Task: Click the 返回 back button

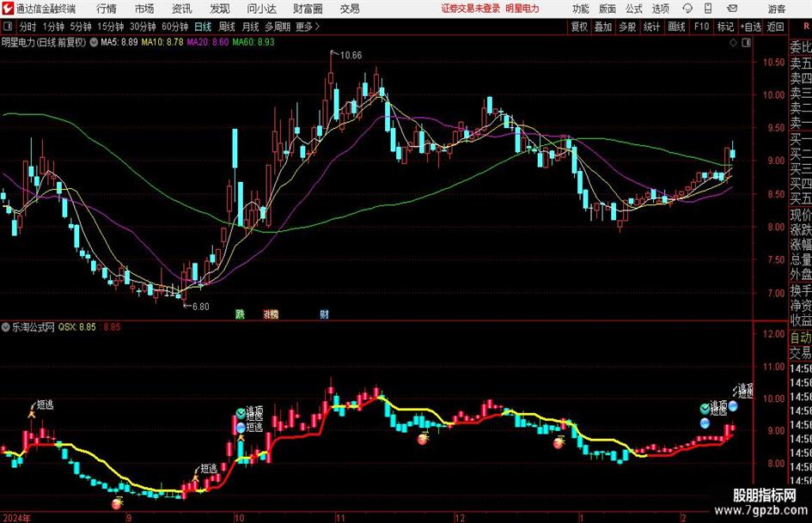Action: click(x=775, y=27)
